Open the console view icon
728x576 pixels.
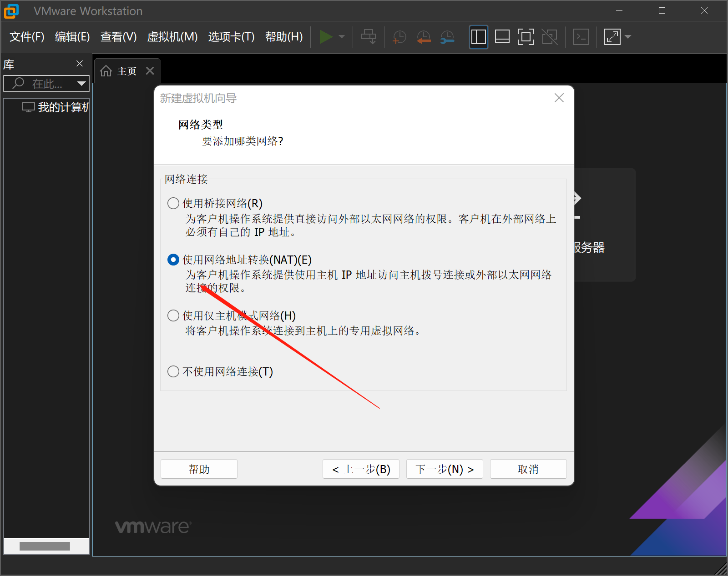pos(581,37)
